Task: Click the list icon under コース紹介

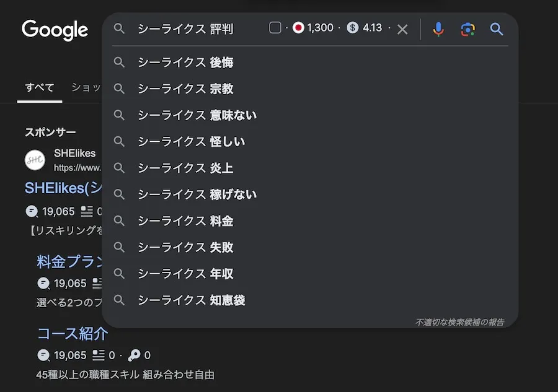Action: pyautogui.click(x=98, y=355)
